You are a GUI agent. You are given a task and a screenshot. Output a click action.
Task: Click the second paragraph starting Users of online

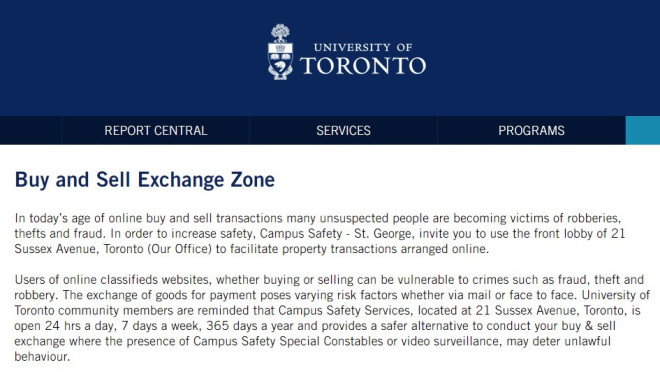click(332, 318)
